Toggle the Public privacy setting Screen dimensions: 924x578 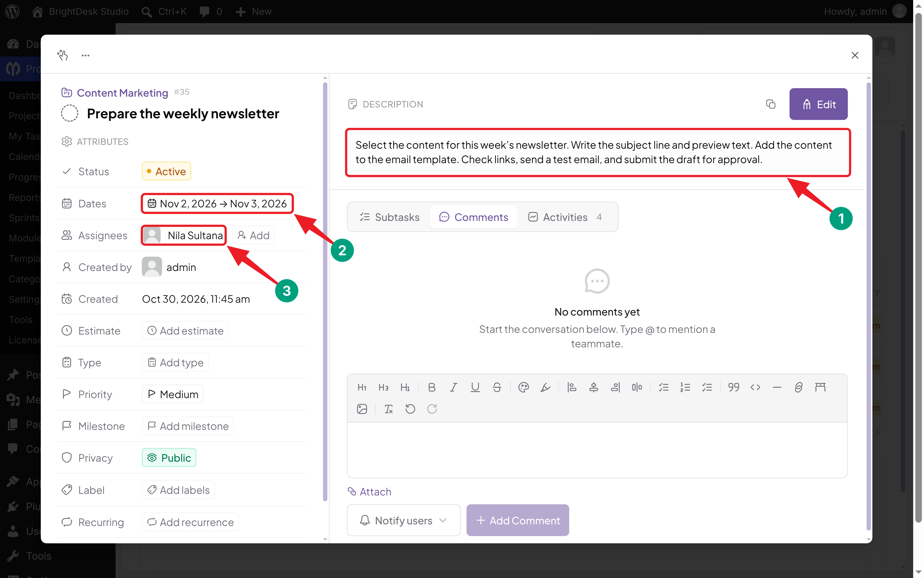169,458
